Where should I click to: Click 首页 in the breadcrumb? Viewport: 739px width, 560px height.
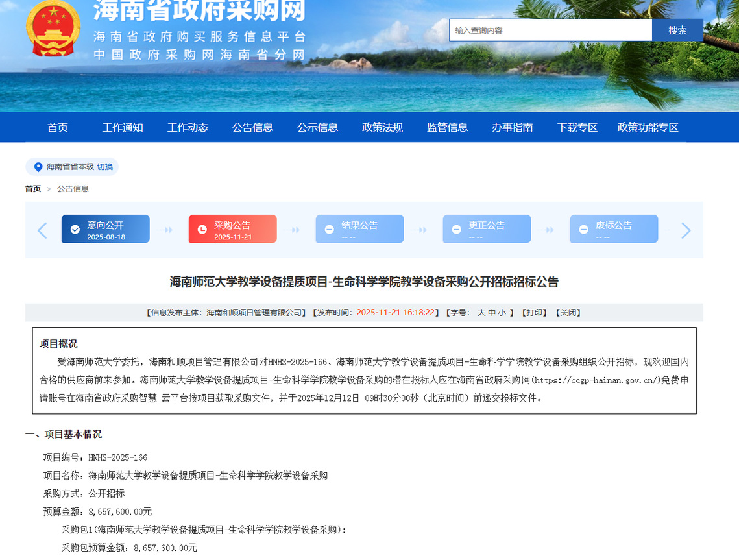(x=33, y=189)
